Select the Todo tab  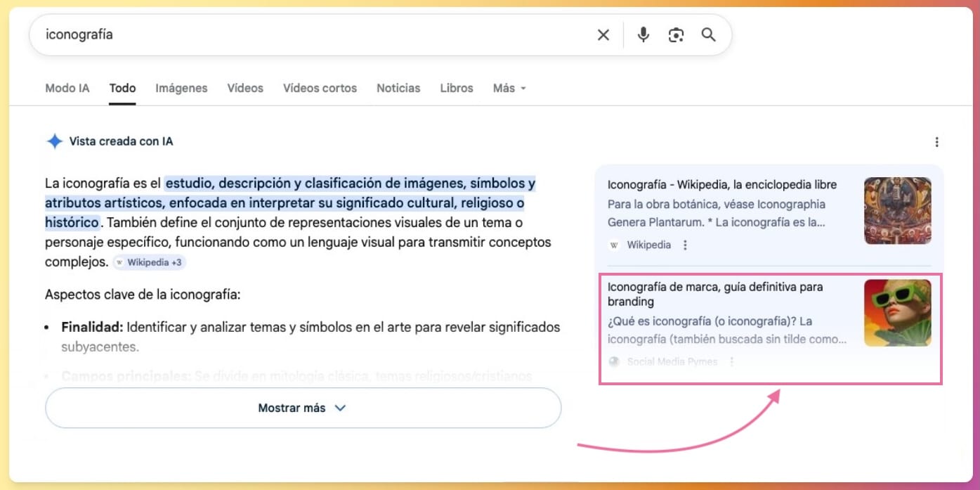click(x=122, y=88)
